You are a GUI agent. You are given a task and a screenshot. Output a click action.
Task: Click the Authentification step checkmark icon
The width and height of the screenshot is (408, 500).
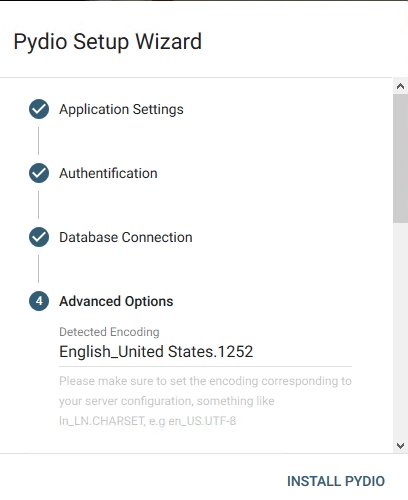tap(39, 173)
